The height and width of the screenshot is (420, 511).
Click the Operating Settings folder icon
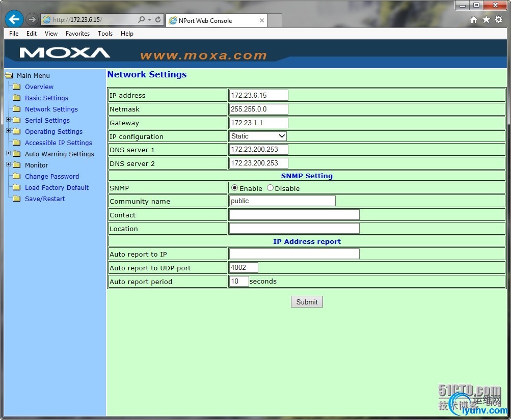(17, 131)
